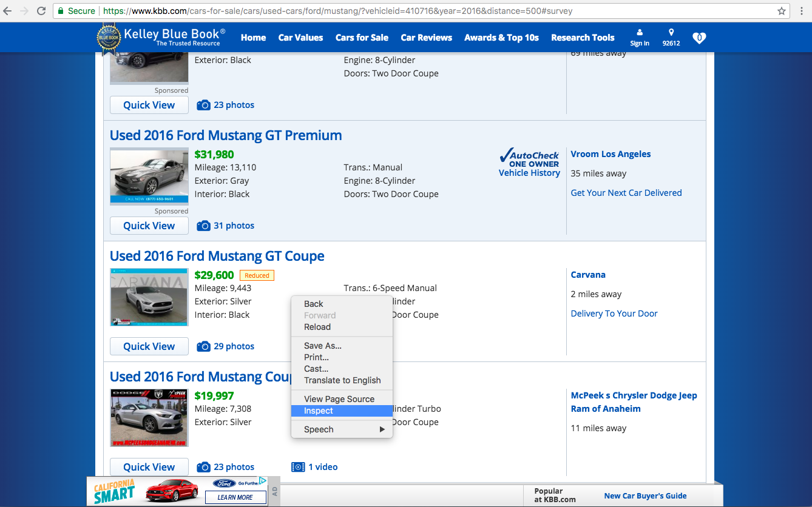Select Inspect in the context menu
The image size is (812, 507).
coord(319,411)
